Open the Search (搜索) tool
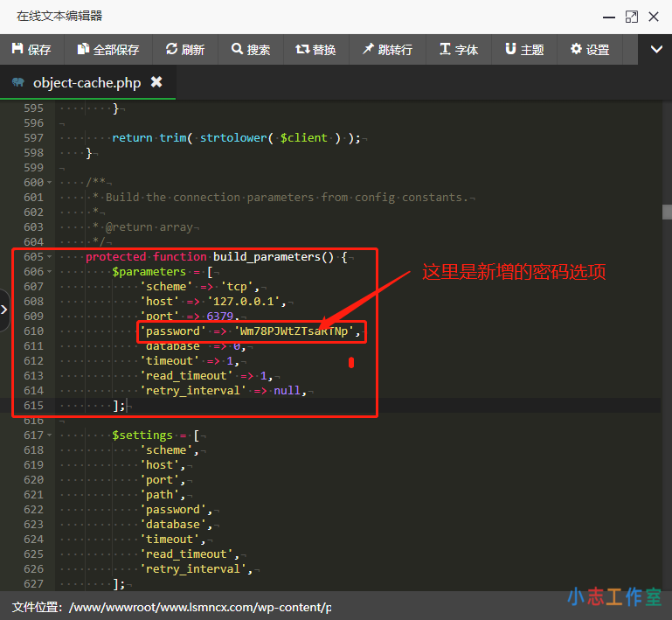The width and height of the screenshot is (672, 620). tap(251, 50)
